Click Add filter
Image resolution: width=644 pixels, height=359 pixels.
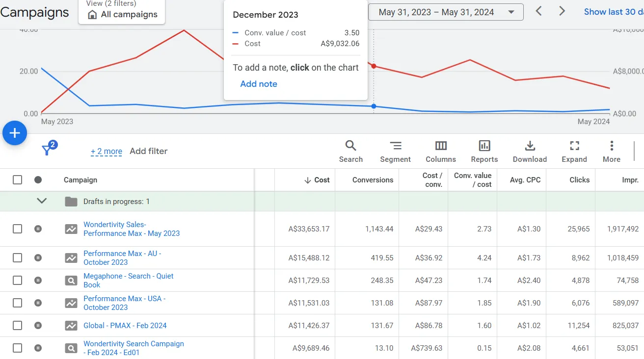148,151
